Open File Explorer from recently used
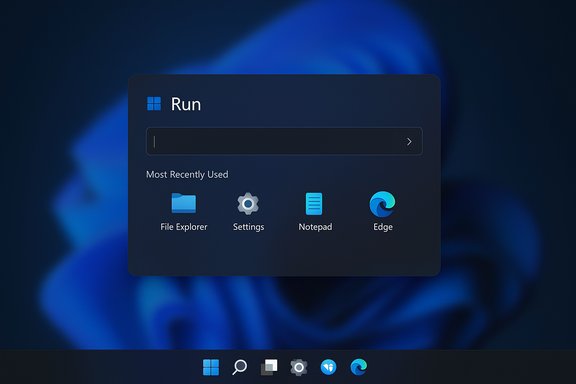This screenshot has height=384, width=576. pyautogui.click(x=184, y=212)
